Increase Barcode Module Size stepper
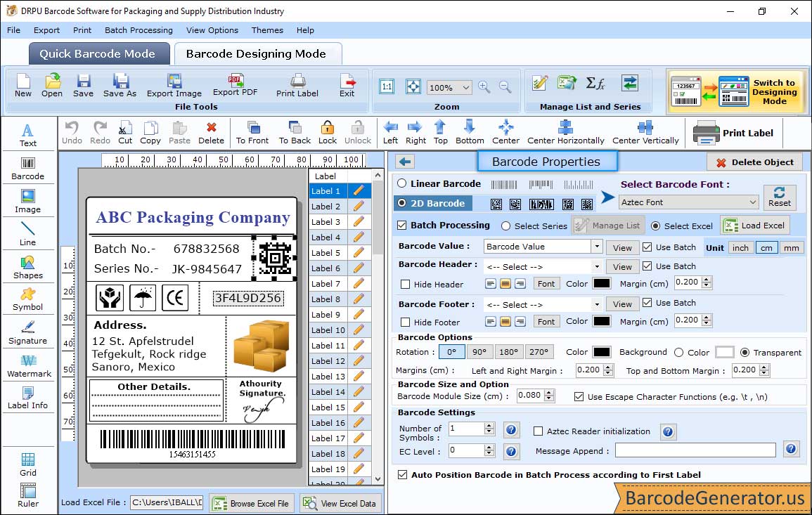The width and height of the screenshot is (812, 515). [550, 393]
